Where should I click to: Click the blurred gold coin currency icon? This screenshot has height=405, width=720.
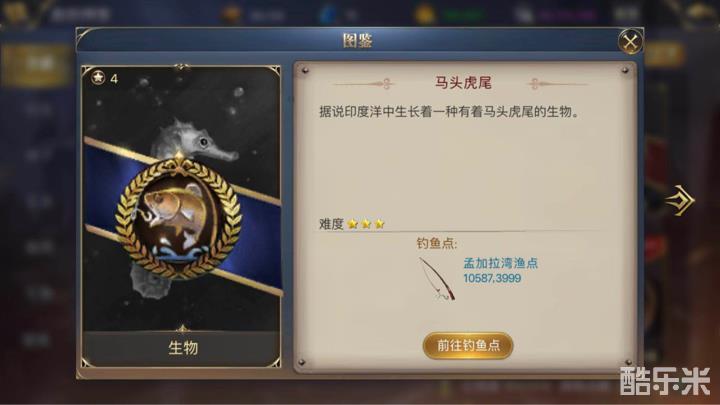click(x=423, y=14)
